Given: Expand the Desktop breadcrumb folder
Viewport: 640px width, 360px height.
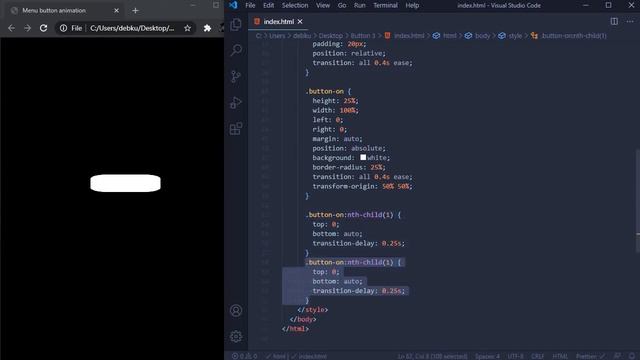Looking at the screenshot, I should click(331, 36).
